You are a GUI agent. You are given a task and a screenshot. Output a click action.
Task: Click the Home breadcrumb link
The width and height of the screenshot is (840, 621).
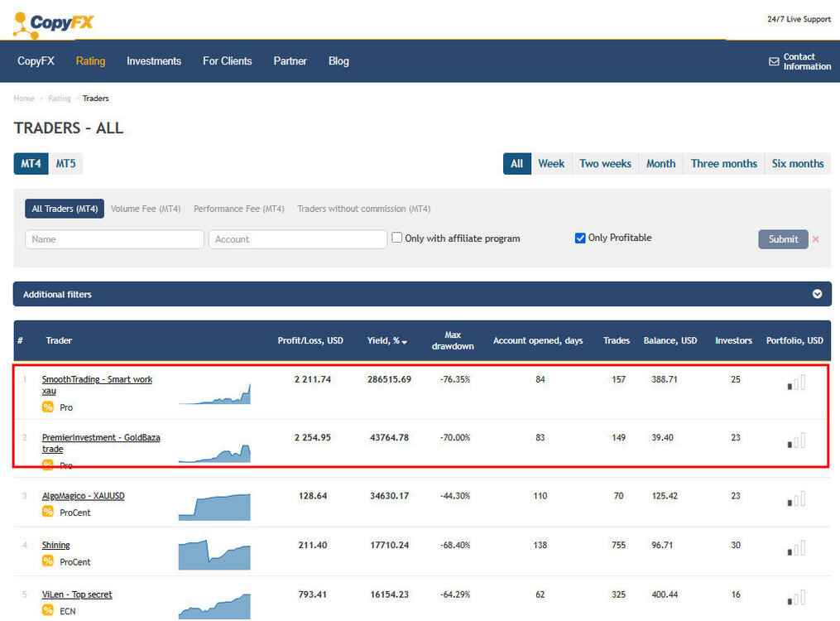[x=23, y=99]
